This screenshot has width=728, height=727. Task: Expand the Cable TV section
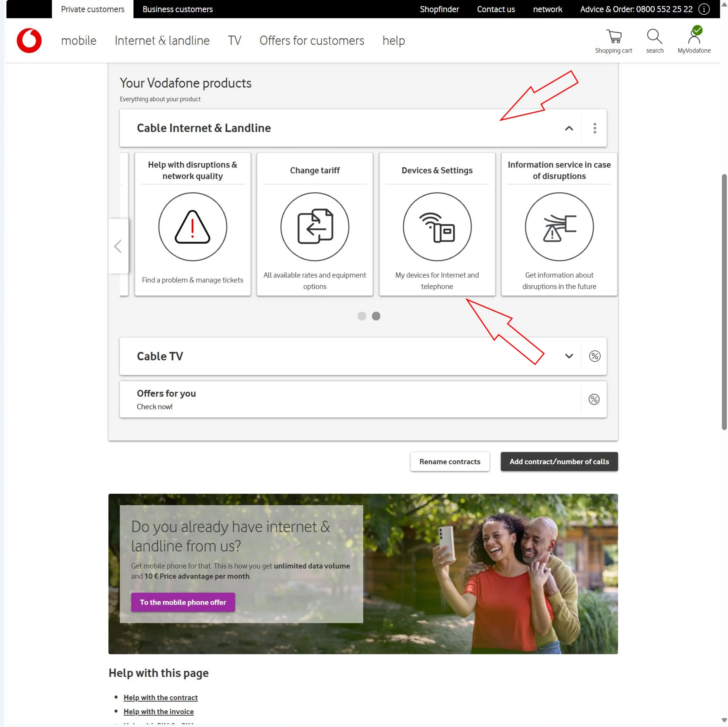tap(569, 356)
